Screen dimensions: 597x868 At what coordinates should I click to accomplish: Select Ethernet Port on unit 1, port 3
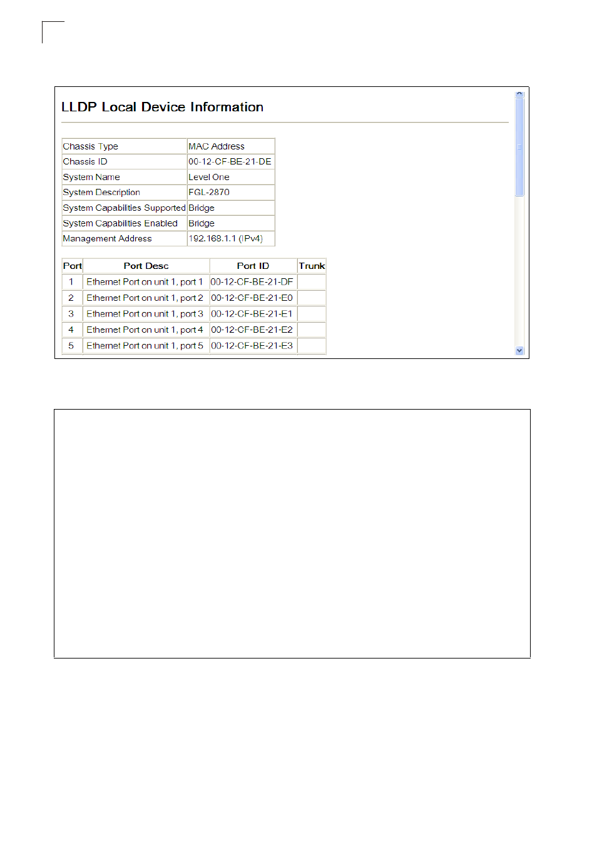[145, 314]
